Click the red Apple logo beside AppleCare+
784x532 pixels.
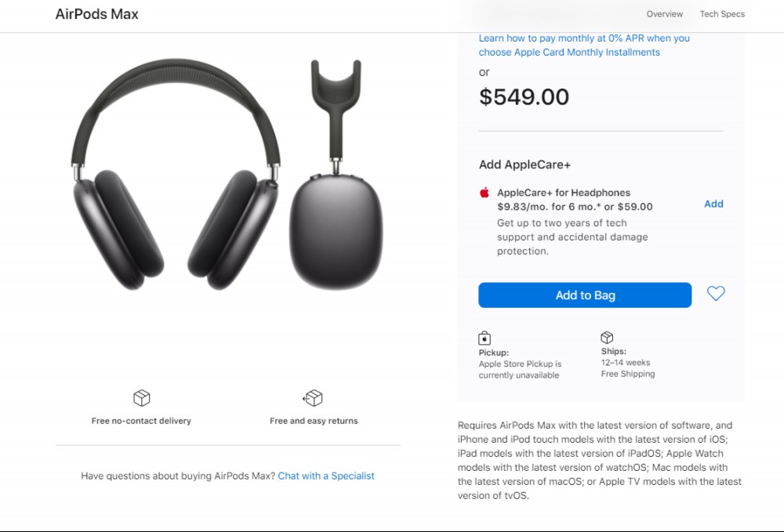[x=485, y=192]
